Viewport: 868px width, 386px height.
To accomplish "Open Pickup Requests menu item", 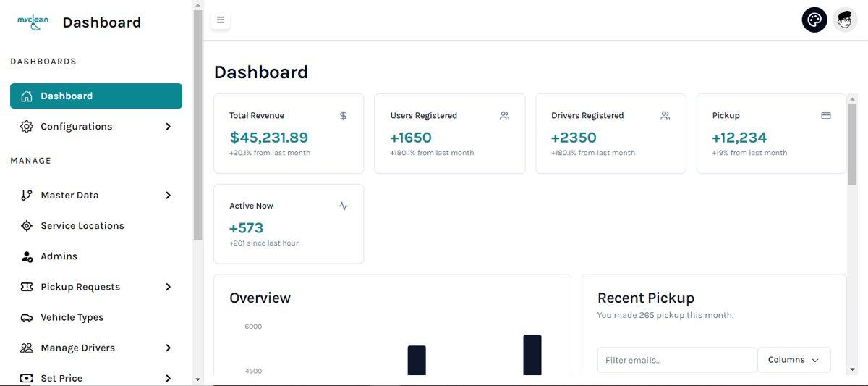I will pos(96,287).
